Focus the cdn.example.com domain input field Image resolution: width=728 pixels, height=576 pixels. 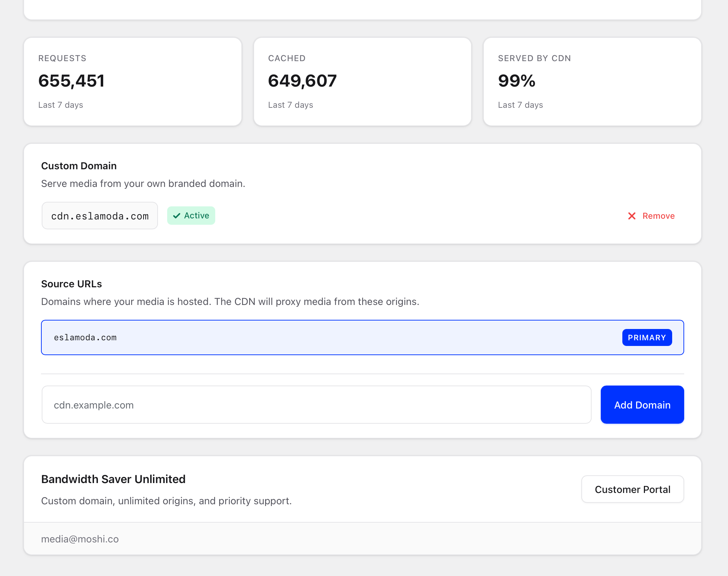(x=316, y=405)
